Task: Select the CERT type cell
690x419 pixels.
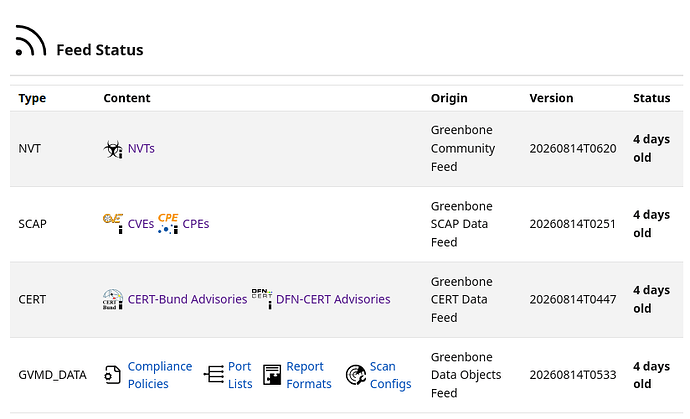Action: 32,299
